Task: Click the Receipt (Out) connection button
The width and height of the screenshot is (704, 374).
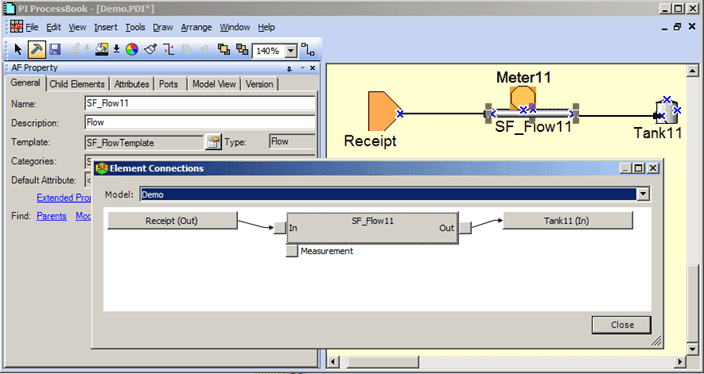Action: (172, 220)
